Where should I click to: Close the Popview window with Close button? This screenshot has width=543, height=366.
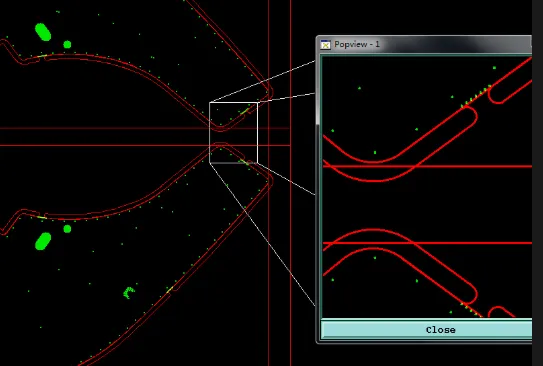[x=427, y=329]
